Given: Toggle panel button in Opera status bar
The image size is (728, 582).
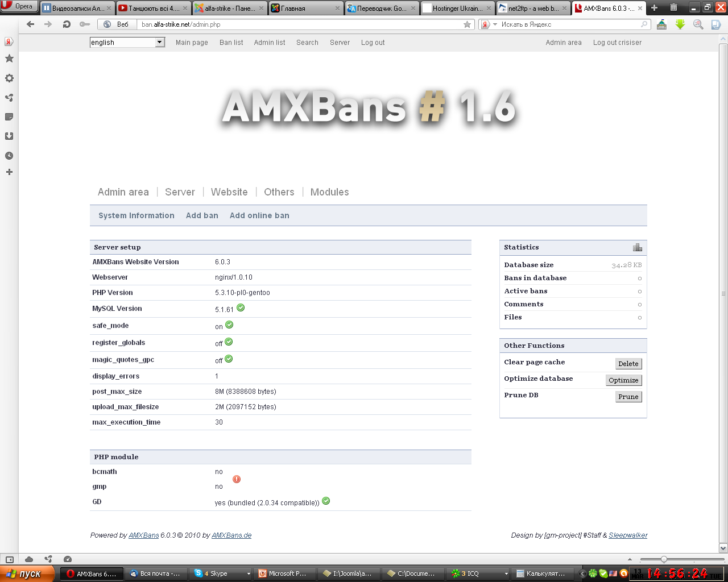Looking at the screenshot, I should (10, 559).
